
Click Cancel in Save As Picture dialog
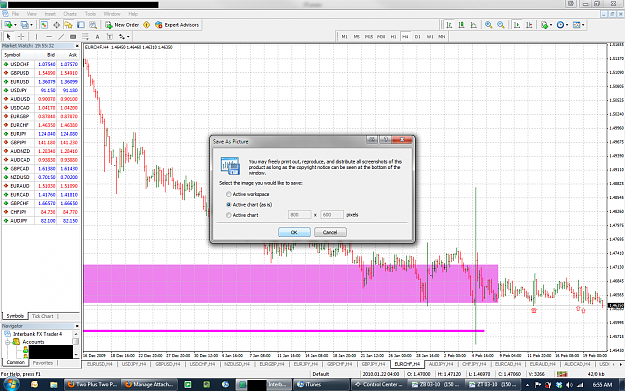coord(330,232)
